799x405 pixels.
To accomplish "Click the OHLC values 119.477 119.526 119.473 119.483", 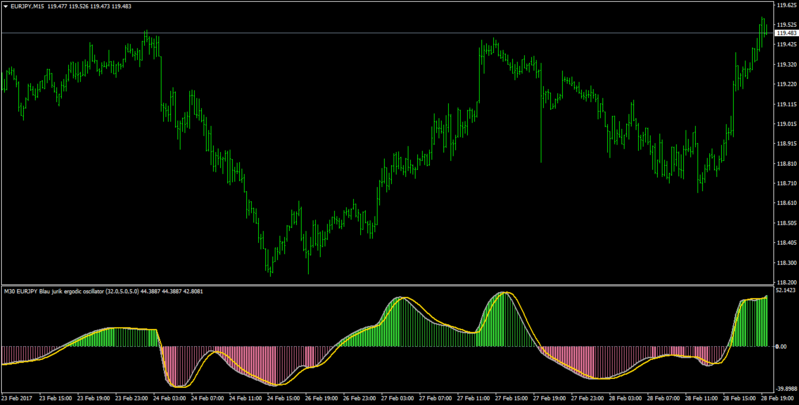I will [89, 7].
